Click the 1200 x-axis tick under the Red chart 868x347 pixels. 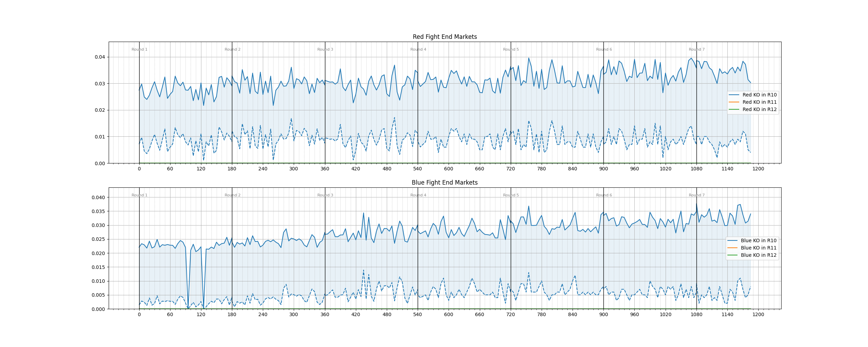[x=758, y=169]
